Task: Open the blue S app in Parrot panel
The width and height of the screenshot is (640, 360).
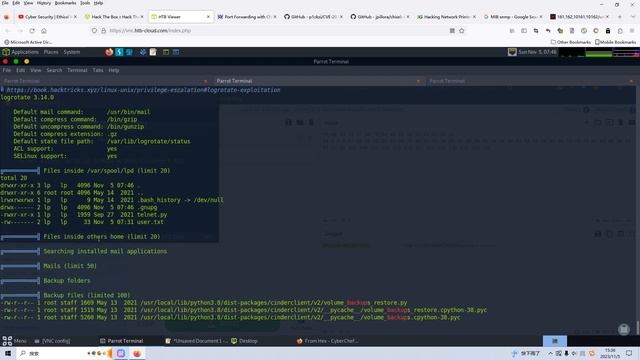Action: coord(119,52)
